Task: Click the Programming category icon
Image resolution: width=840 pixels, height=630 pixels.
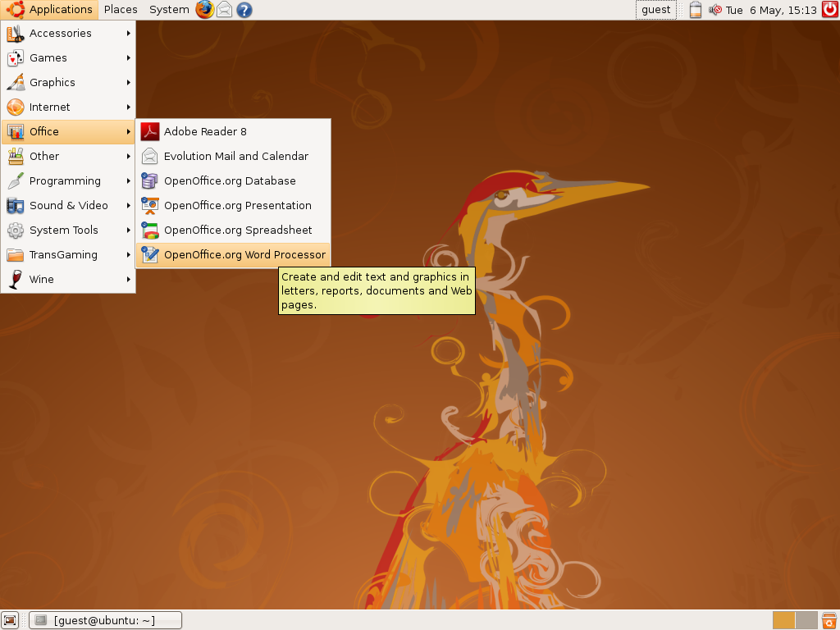Action: coord(16,181)
